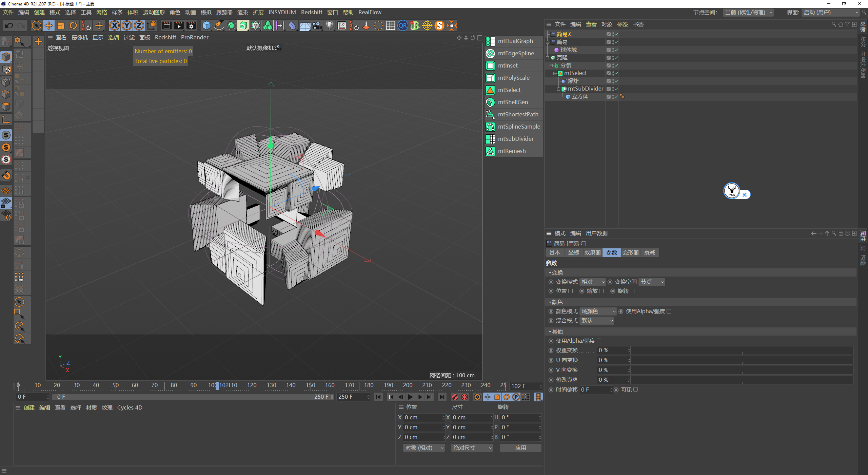Click the mtRemesh plugin icon

(x=490, y=151)
